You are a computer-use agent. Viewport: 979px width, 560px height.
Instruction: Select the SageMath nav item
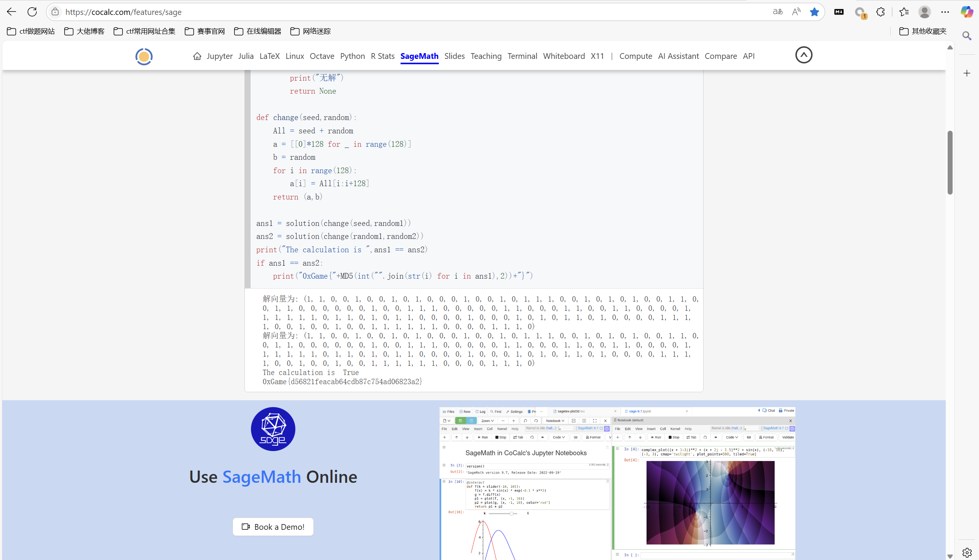[419, 56]
